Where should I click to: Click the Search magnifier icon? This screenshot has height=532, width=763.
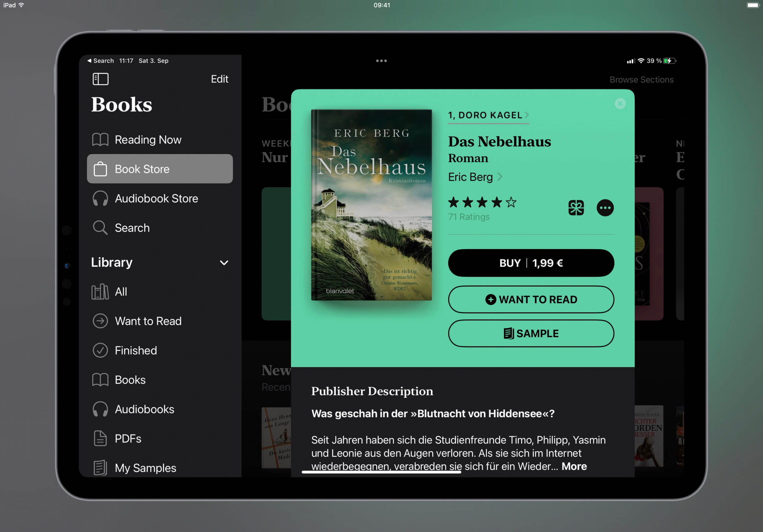point(100,228)
